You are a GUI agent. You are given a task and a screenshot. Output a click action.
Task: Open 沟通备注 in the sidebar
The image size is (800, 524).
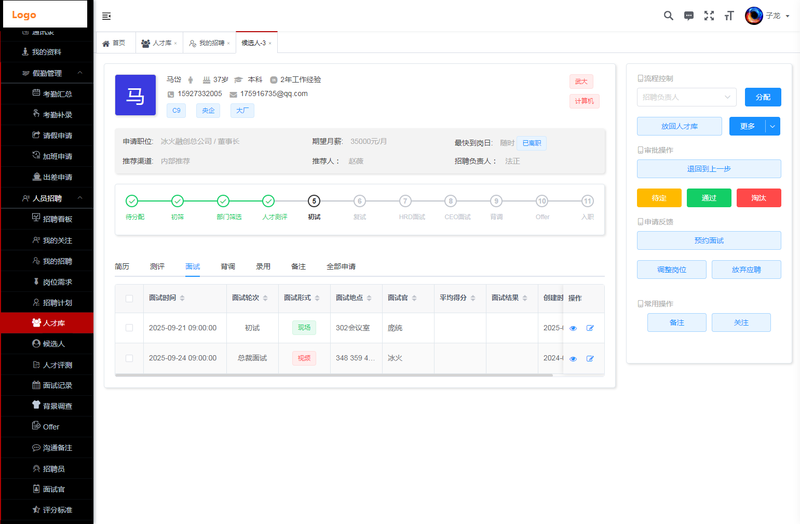coord(47,448)
